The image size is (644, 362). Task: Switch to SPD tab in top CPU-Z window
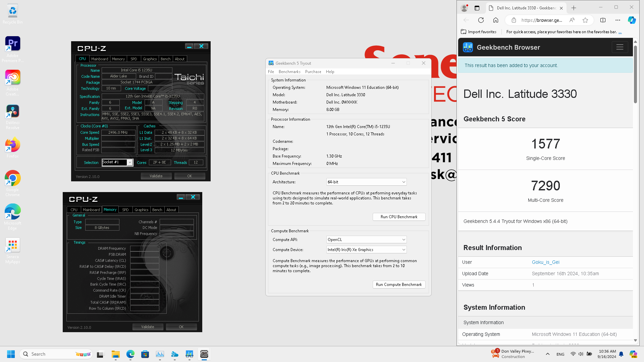coord(133,59)
